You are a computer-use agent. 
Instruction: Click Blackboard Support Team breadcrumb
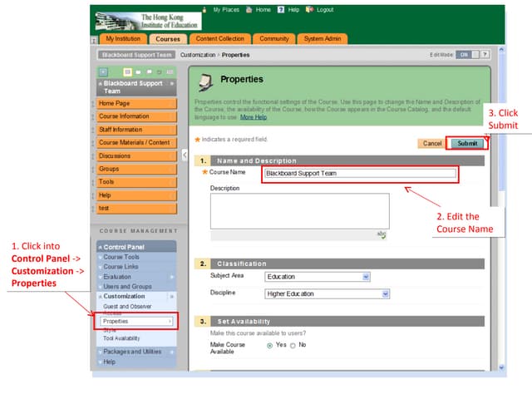pyautogui.click(x=136, y=55)
